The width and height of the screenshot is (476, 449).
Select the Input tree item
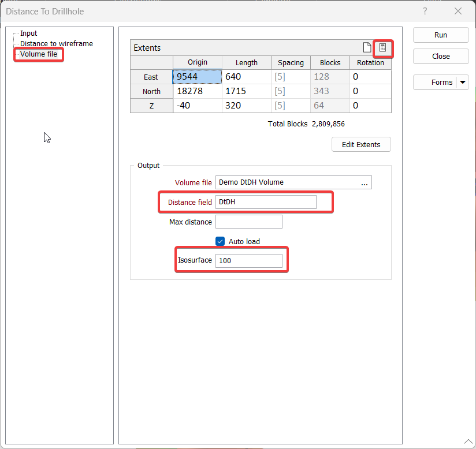coord(29,33)
